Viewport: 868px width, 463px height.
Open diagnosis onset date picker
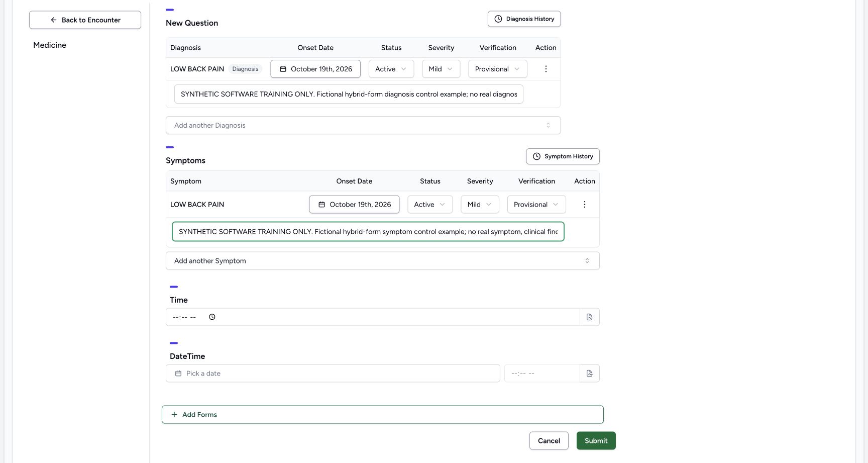click(x=315, y=69)
